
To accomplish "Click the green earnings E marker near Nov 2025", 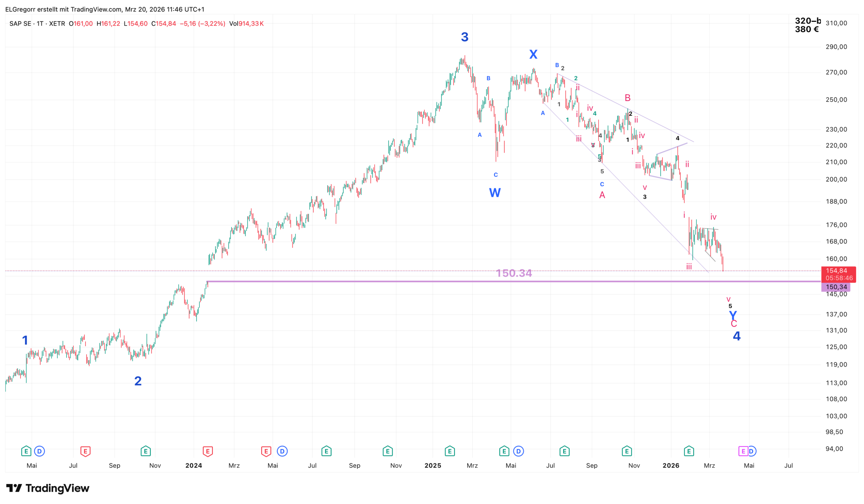I will (x=627, y=451).
